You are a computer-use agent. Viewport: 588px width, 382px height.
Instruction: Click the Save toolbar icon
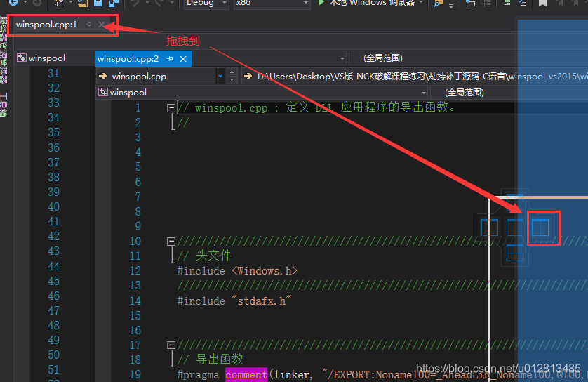(98, 4)
